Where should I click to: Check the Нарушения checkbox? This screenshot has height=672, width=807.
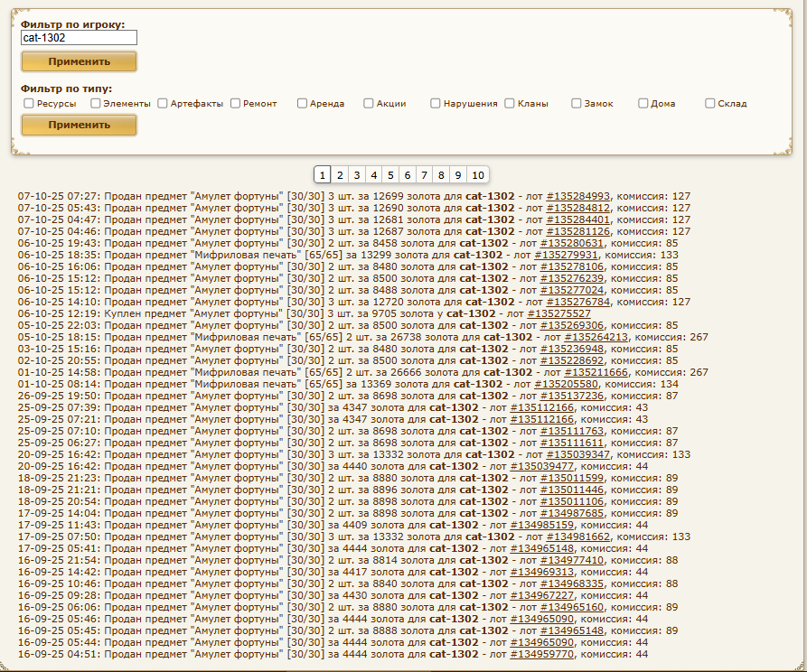[x=436, y=104]
